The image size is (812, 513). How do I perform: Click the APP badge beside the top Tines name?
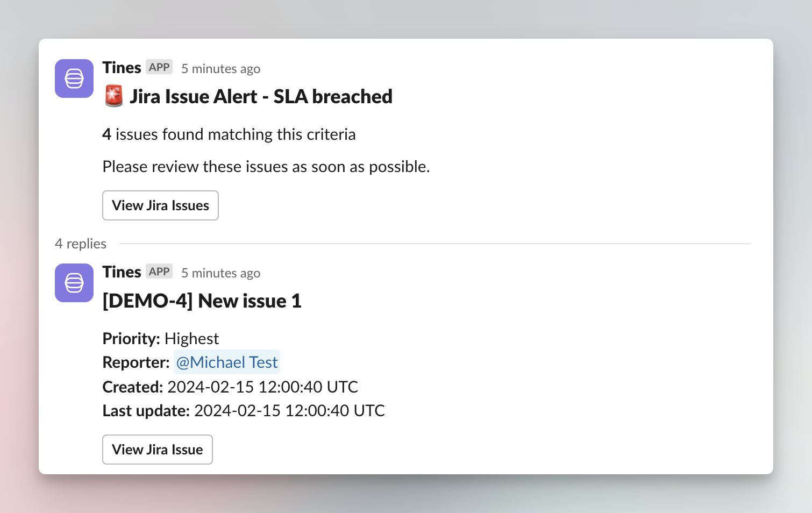coord(159,67)
